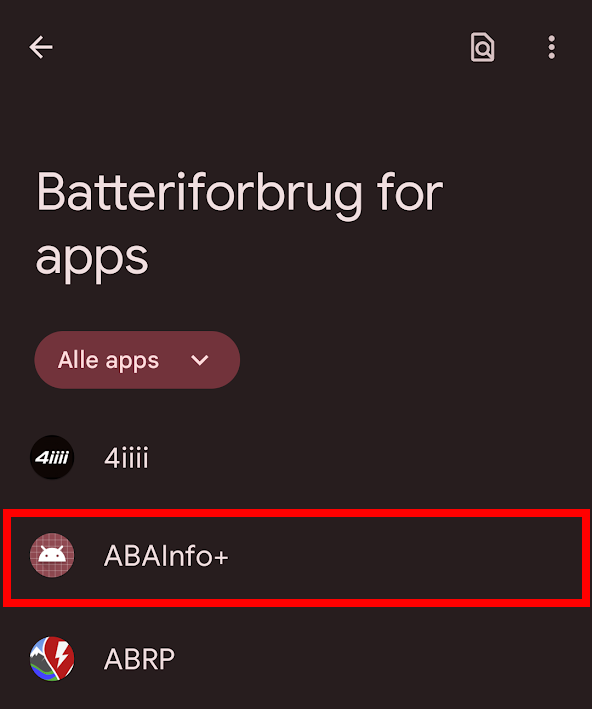Screen dimensions: 592x709
Task: Open battery usage for 4iiii
Action: point(296,457)
